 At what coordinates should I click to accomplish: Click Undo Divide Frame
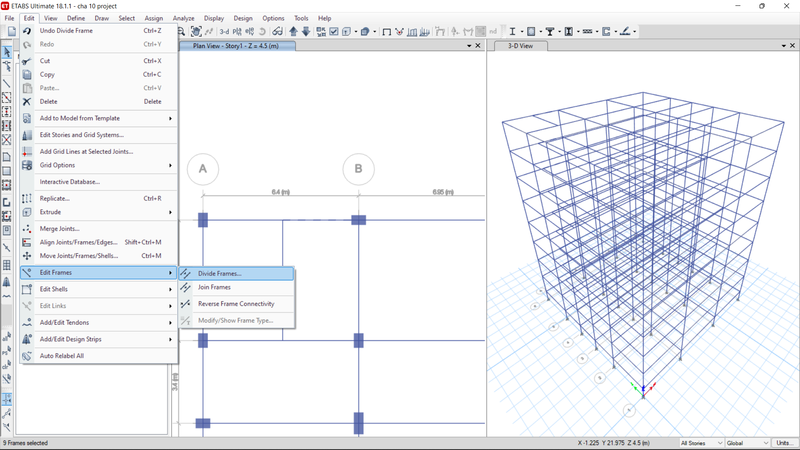pyautogui.click(x=98, y=31)
